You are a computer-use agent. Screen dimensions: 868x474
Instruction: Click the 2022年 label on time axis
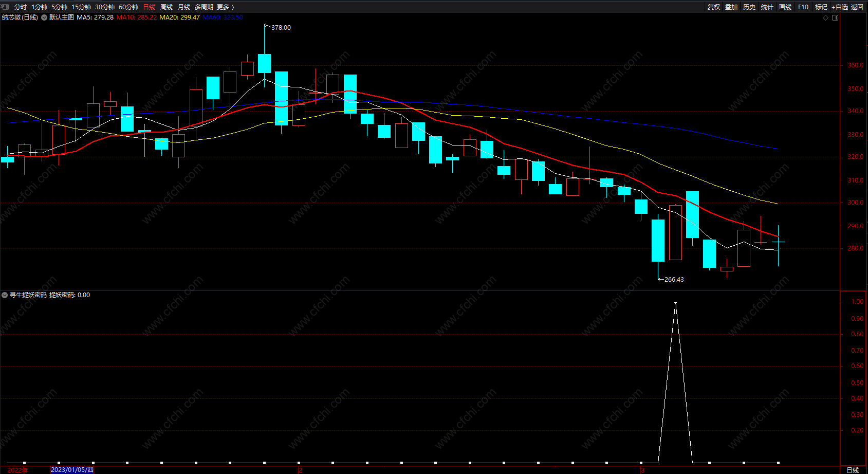coord(17,470)
